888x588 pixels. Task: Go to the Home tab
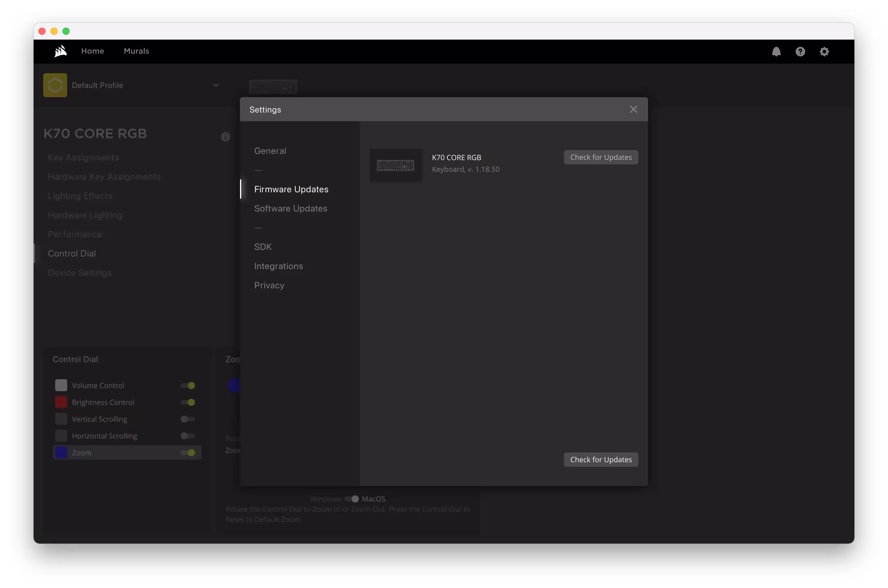(x=93, y=51)
